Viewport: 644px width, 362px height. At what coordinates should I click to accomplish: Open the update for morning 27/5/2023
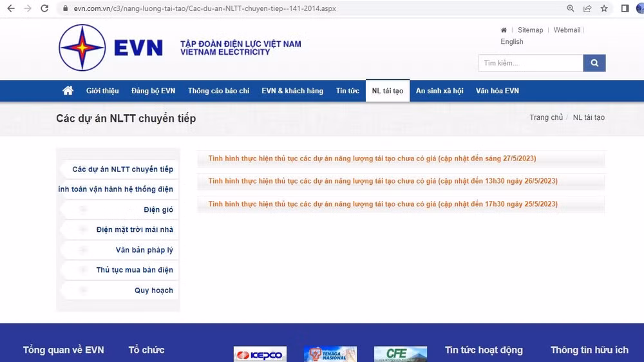372,158
